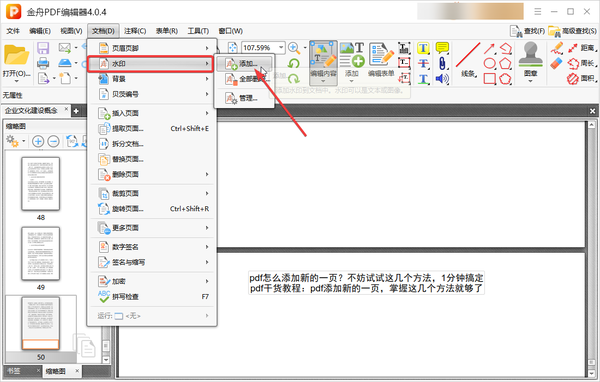The width and height of the screenshot is (600, 382).
Task: Expand the Open button dropdown arrow
Action: click(x=16, y=81)
